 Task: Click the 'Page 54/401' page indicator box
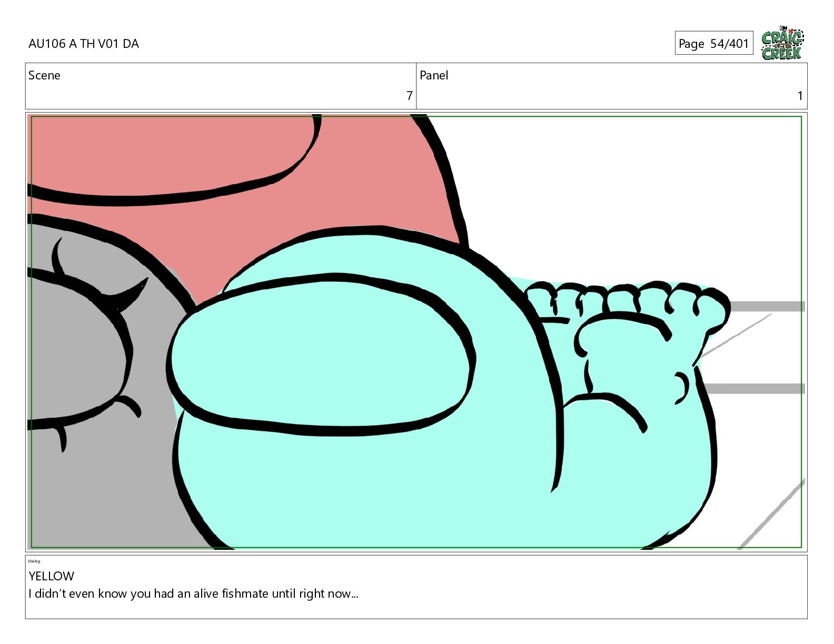tap(714, 43)
